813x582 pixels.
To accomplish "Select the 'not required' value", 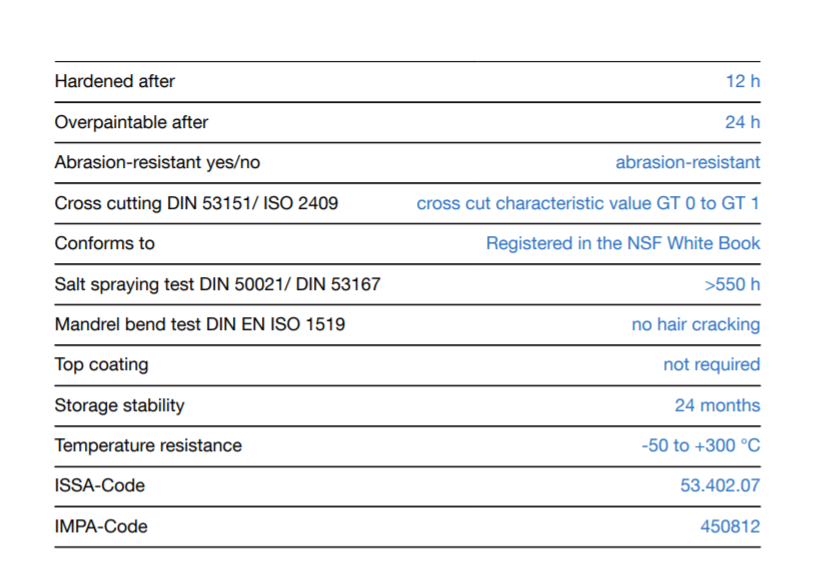I will tap(711, 364).
